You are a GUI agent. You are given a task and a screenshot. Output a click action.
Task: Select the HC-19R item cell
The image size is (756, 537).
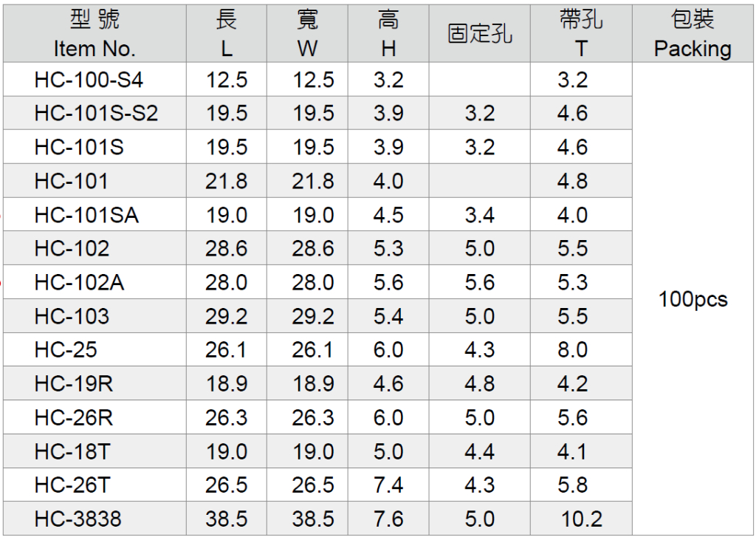74,384
